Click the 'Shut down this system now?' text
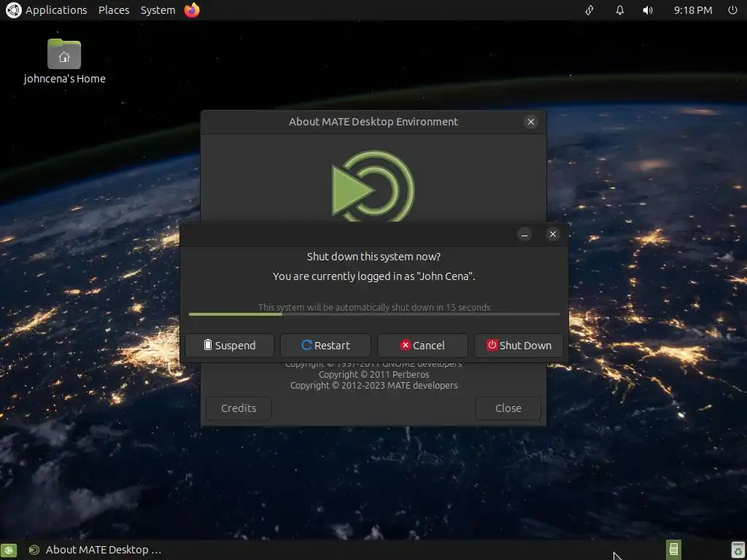The image size is (747, 560). (x=373, y=257)
